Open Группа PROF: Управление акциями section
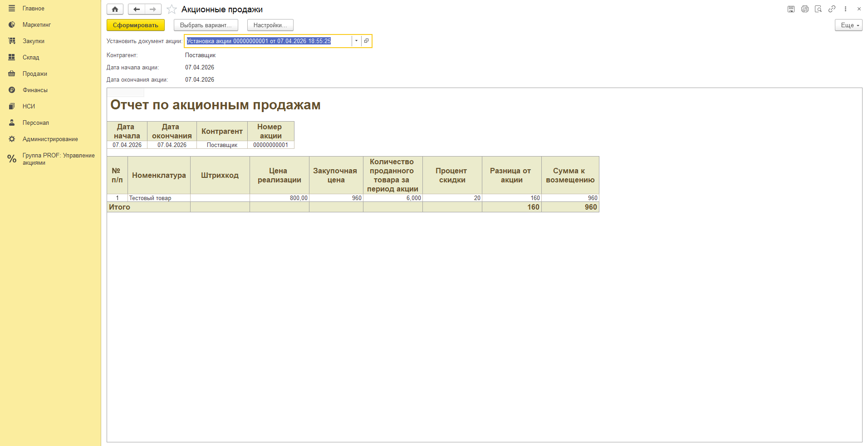The height and width of the screenshot is (446, 868). [x=58, y=159]
